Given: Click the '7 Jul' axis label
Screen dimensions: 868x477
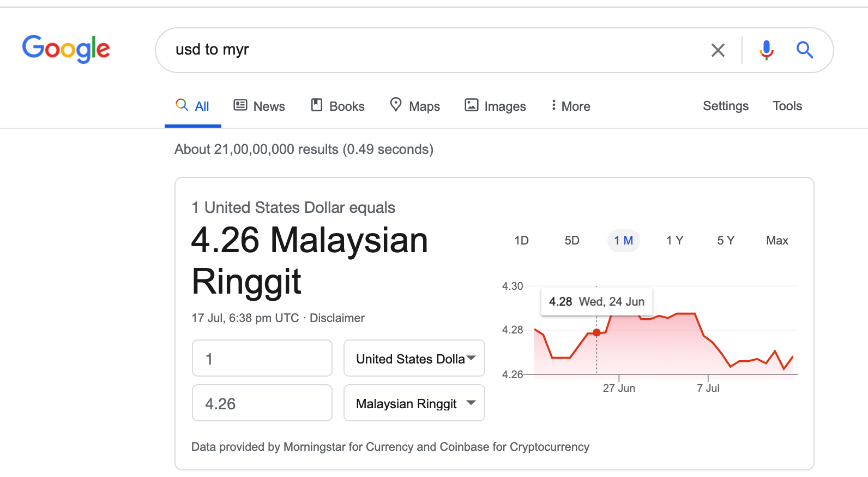Looking at the screenshot, I should [708, 388].
